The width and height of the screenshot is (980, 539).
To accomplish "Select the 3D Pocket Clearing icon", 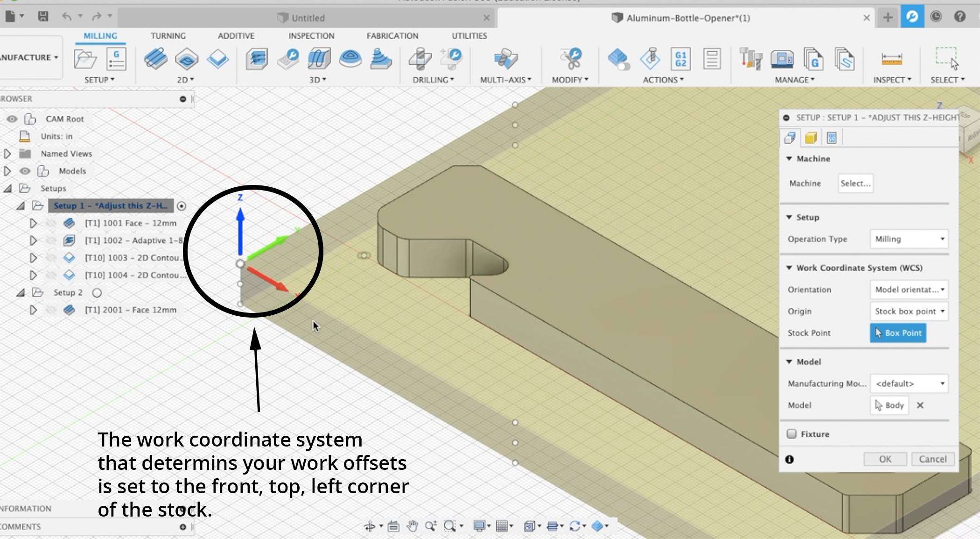I will (x=288, y=59).
